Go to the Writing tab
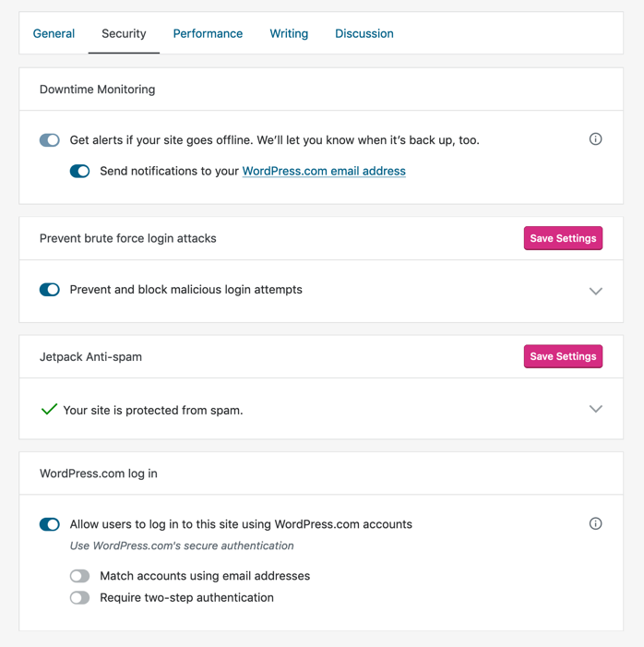The width and height of the screenshot is (644, 647). [289, 33]
